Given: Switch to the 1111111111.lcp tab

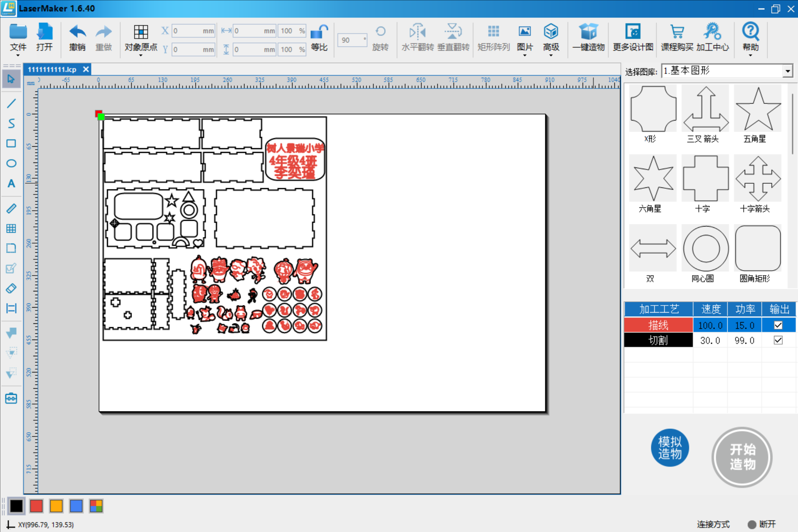Looking at the screenshot, I should pos(52,69).
